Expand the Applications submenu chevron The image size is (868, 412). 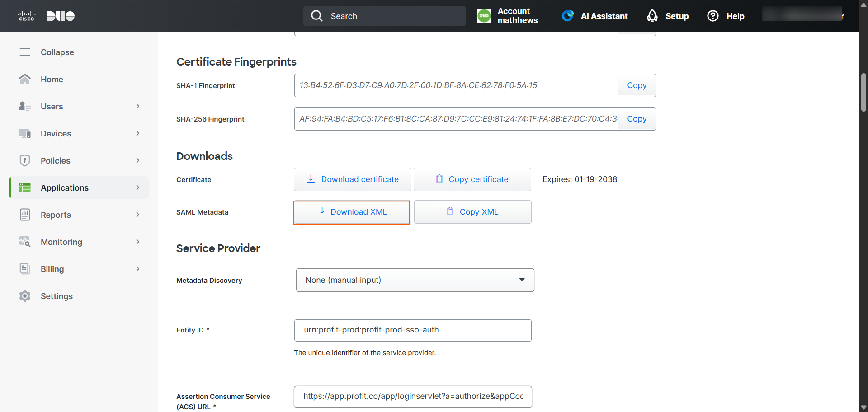point(138,187)
